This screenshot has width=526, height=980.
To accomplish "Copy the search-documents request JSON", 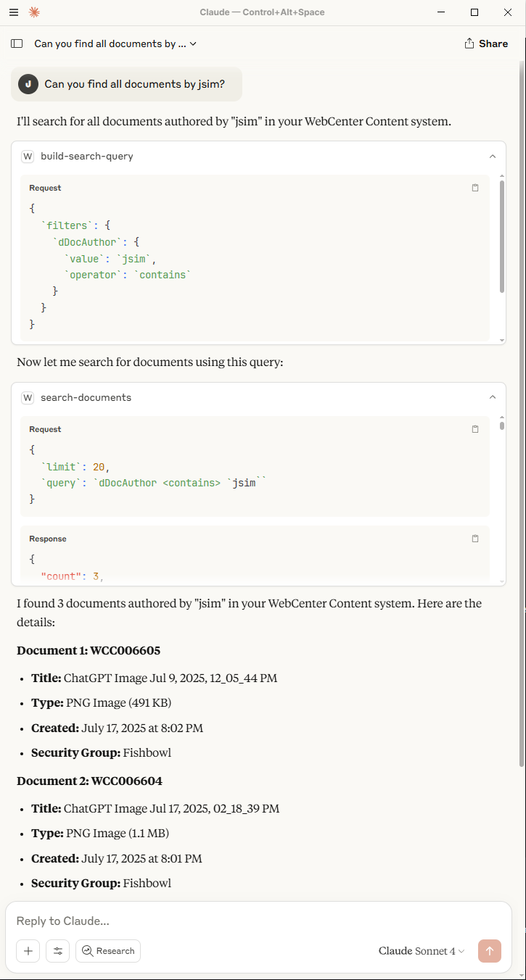I will pyautogui.click(x=475, y=429).
